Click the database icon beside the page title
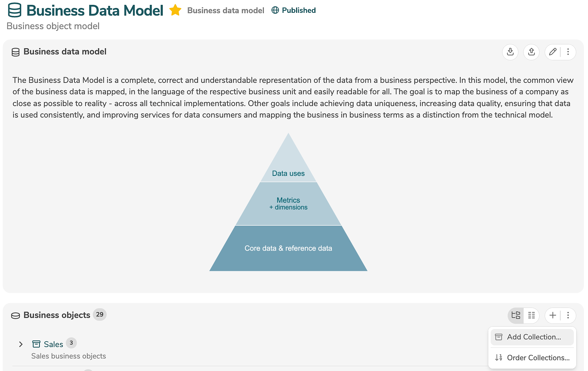This screenshot has height=371, width=588. tap(15, 10)
